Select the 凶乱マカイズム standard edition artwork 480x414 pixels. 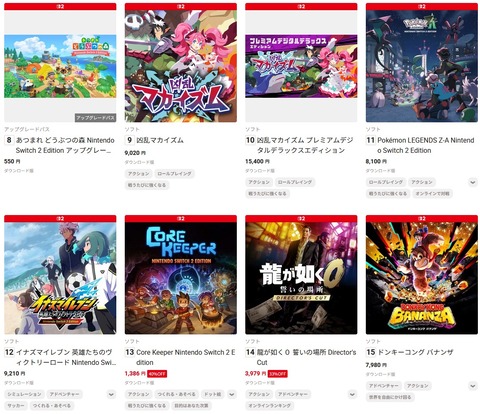(181, 66)
